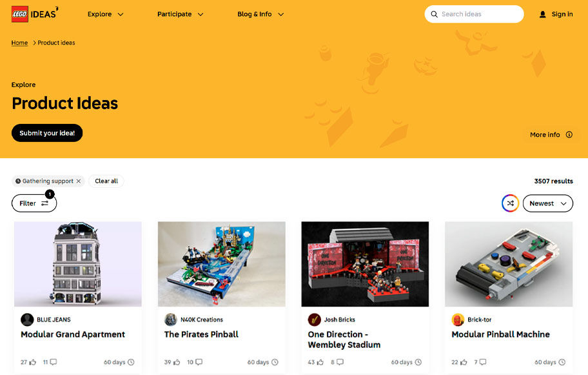The height and width of the screenshot is (375, 588).
Task: Click the shuffle random ideas icon
Action: 511,203
